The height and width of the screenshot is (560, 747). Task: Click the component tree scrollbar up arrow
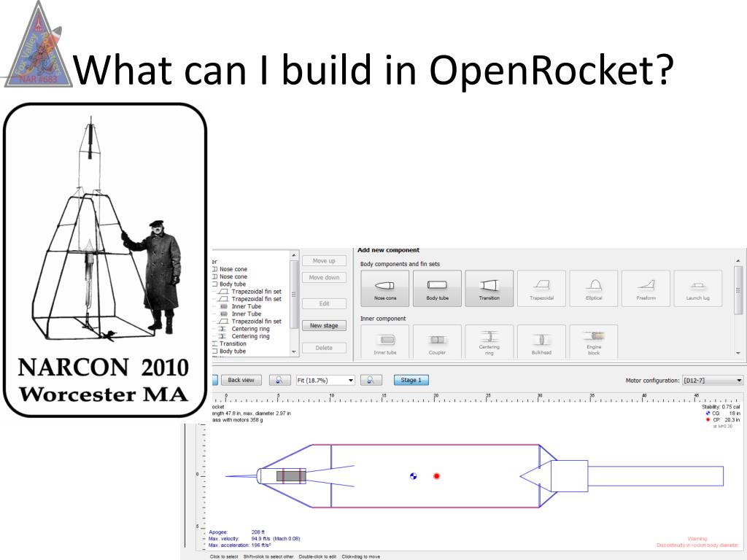[294, 255]
